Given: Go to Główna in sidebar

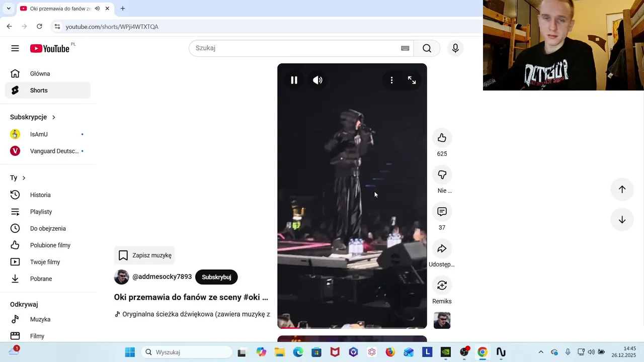Looking at the screenshot, I should tap(48, 73).
